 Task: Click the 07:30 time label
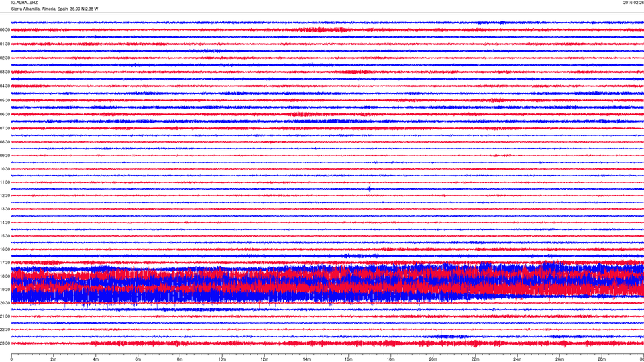5,128
